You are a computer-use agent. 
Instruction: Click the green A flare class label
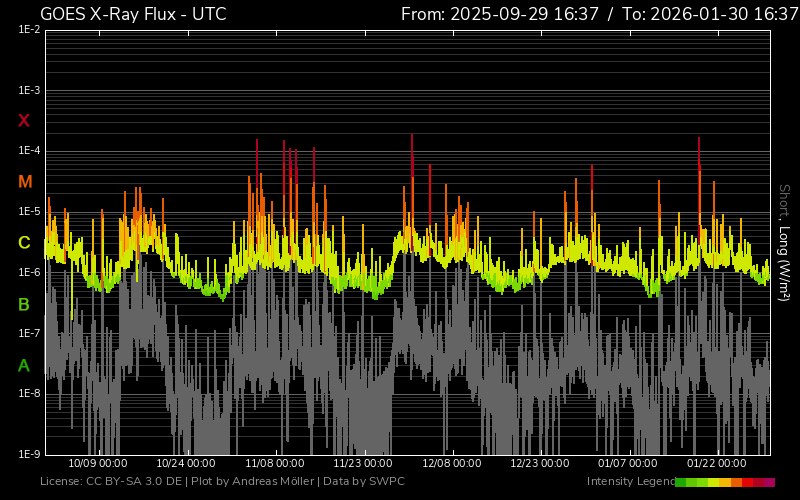click(x=24, y=365)
